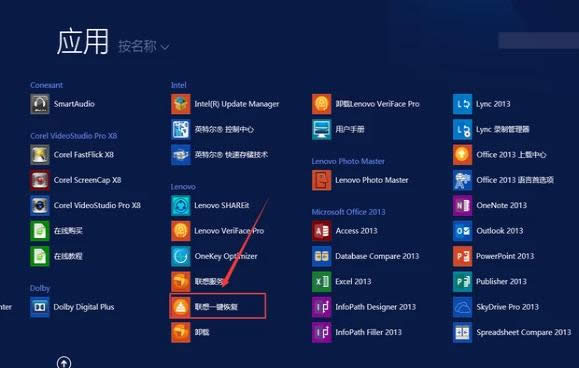Open Dolby Digital Plus icon
The image size is (579, 368).
click(40, 307)
